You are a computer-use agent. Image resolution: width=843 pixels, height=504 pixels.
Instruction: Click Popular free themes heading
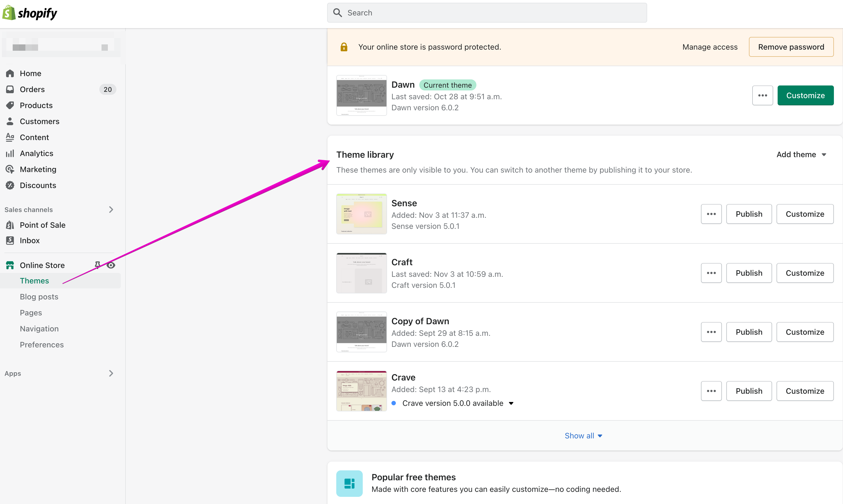click(x=413, y=477)
